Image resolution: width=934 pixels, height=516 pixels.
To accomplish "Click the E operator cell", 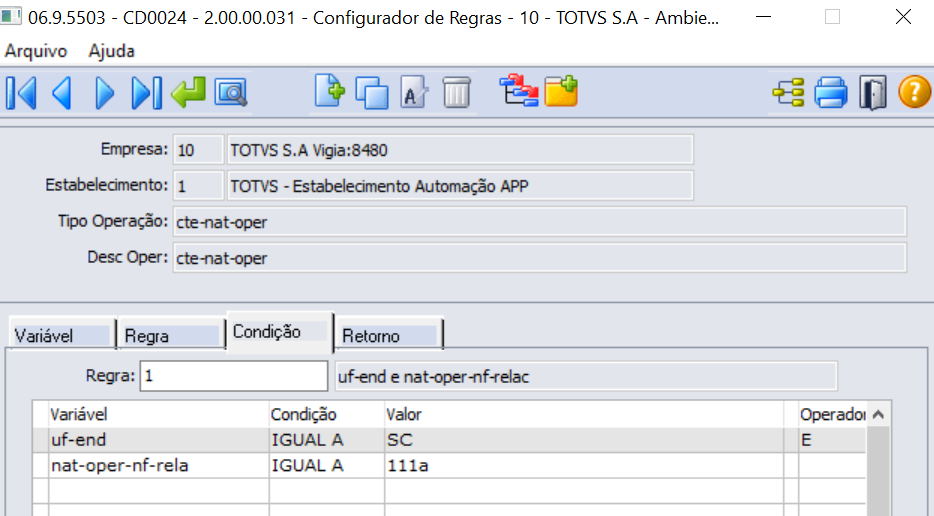I will click(x=832, y=440).
